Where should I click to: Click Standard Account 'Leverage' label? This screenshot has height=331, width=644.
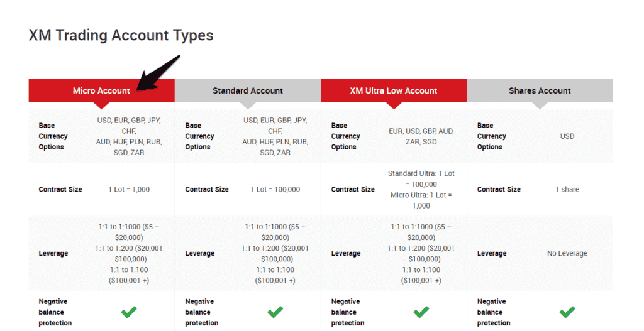click(199, 254)
